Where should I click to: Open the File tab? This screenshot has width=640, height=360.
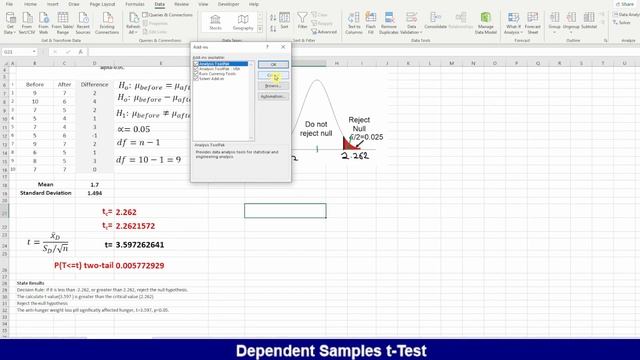9,4
